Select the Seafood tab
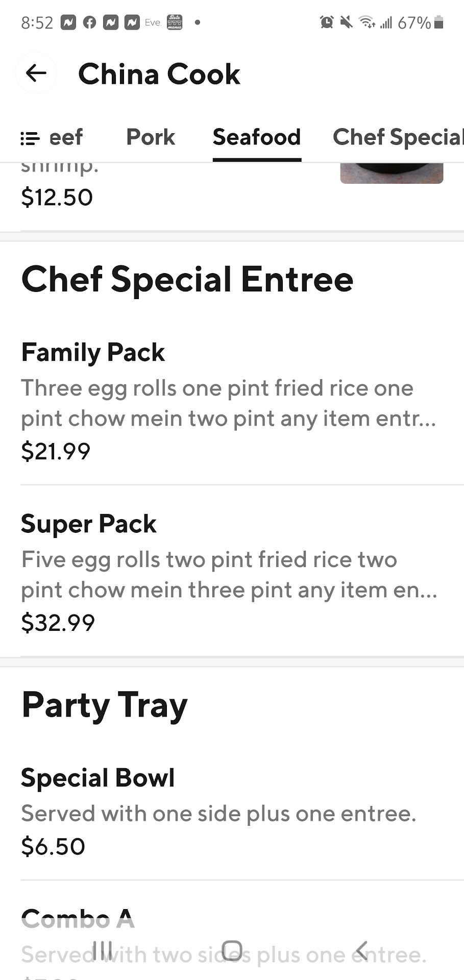464x980 pixels. pyautogui.click(x=256, y=137)
